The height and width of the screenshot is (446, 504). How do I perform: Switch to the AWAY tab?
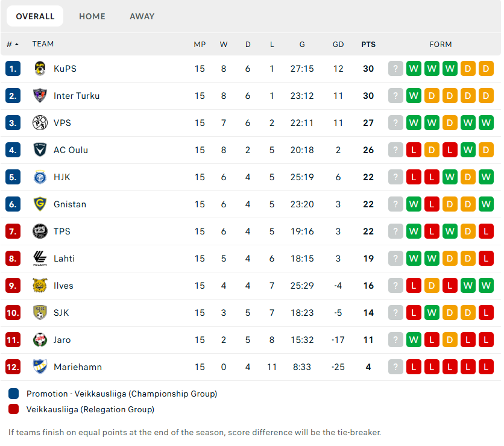(x=142, y=16)
